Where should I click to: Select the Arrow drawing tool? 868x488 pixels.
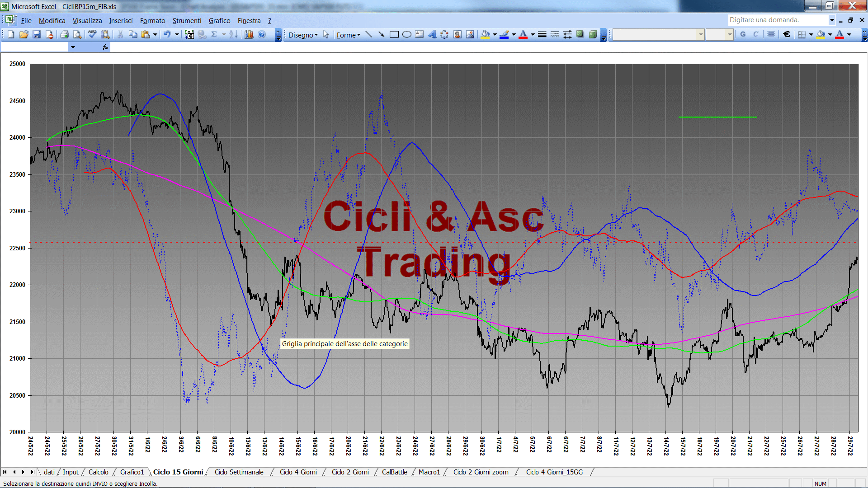point(381,34)
